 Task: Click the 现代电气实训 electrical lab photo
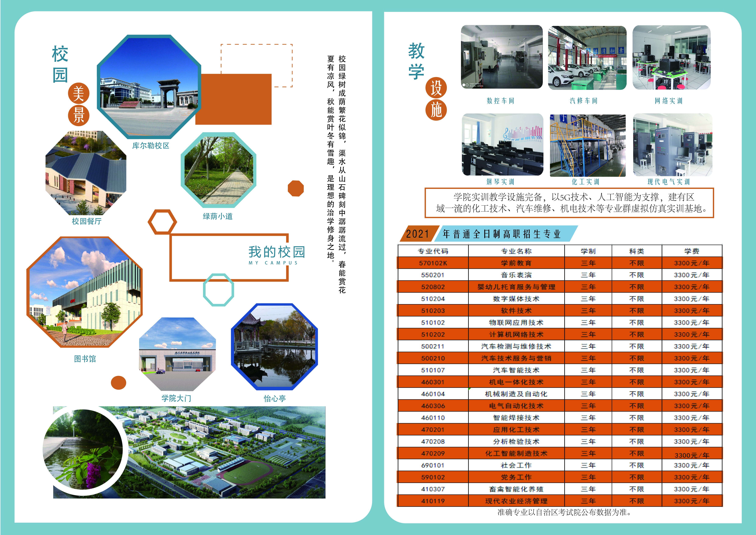672,145
